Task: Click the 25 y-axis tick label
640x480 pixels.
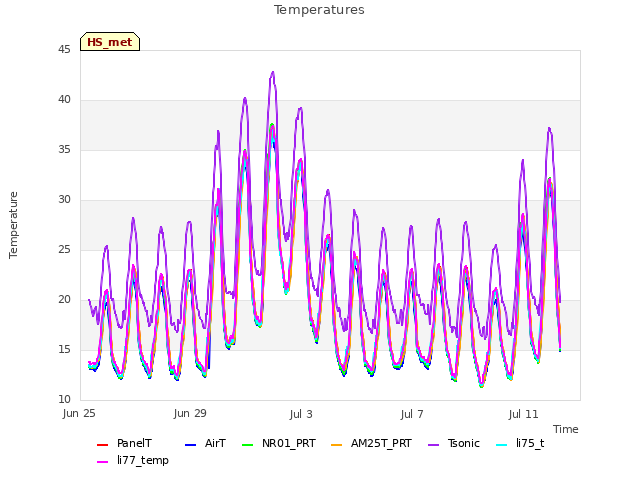Action: (x=64, y=249)
